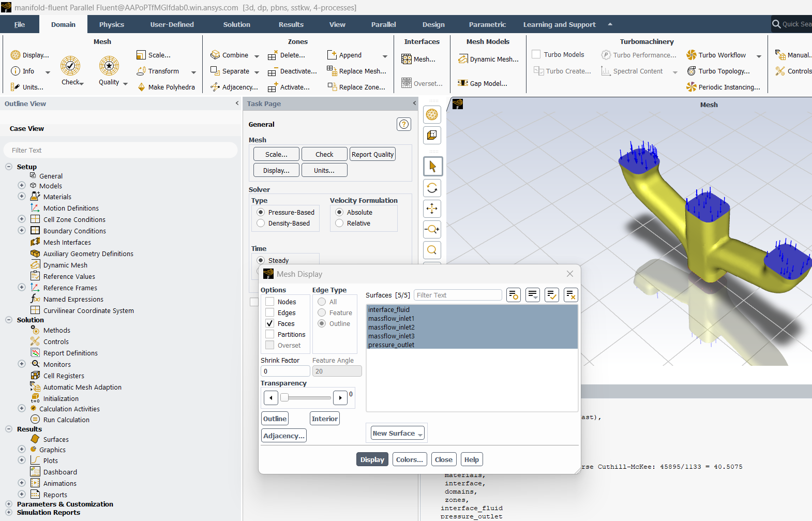Collapse the Setup tree section

(x=9, y=167)
